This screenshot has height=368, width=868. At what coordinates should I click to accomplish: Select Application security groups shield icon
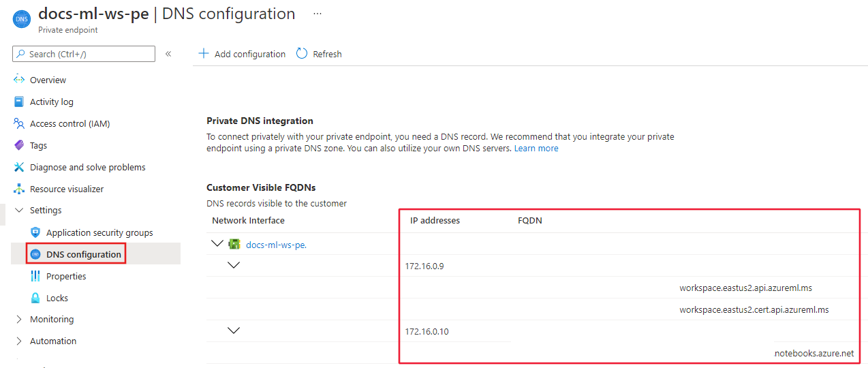point(35,232)
